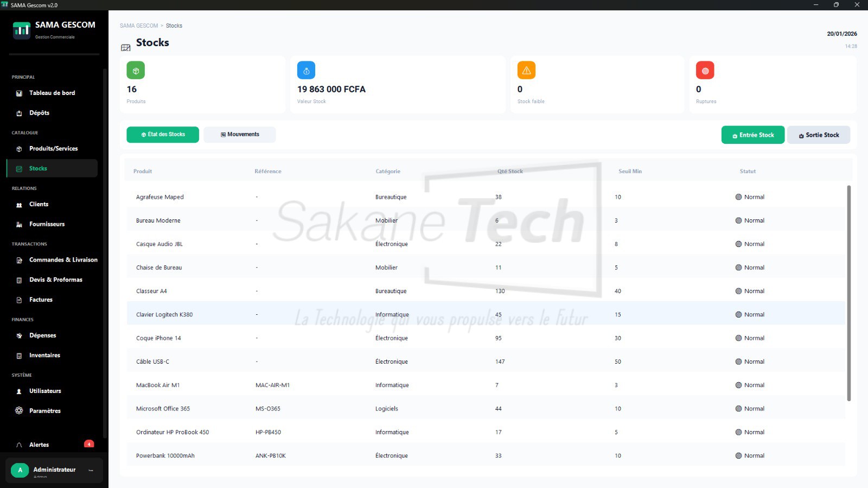Image resolution: width=868 pixels, height=488 pixels.
Task: Click the Sortie Stock button
Action: tap(819, 135)
